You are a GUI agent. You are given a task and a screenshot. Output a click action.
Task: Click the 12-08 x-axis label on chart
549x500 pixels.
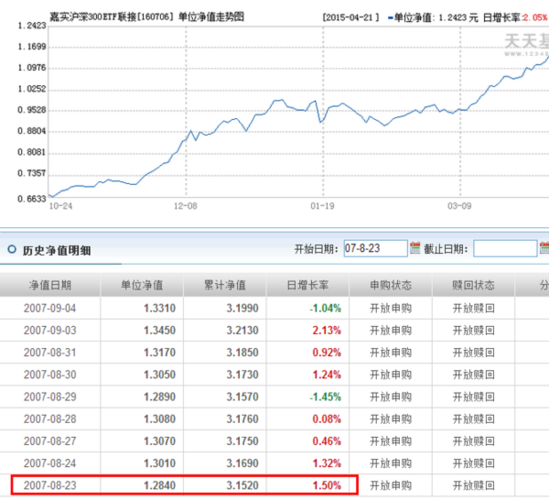pos(186,206)
